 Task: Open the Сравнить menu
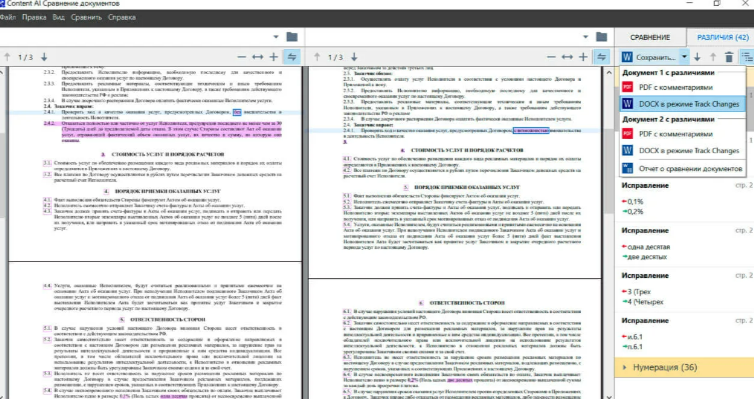tap(86, 17)
